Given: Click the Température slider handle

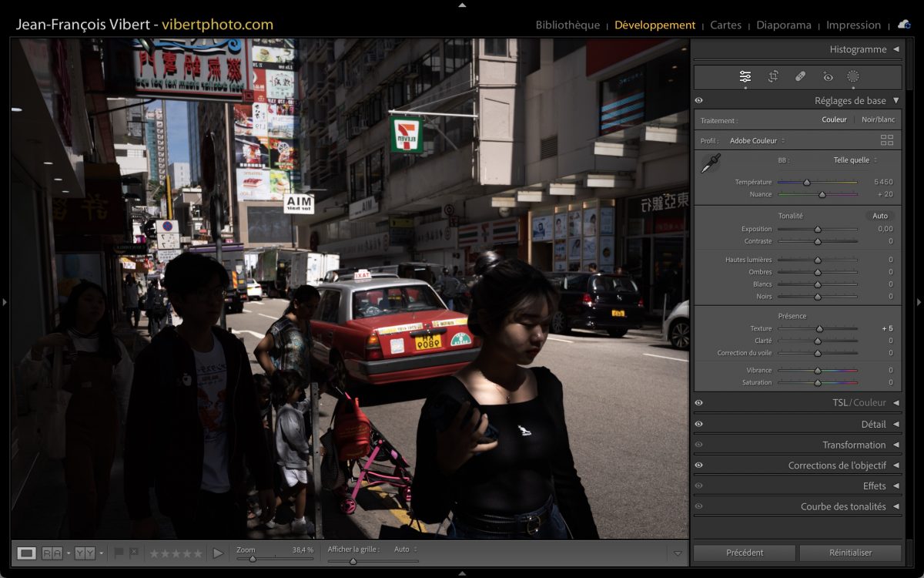Looking at the screenshot, I should (806, 183).
